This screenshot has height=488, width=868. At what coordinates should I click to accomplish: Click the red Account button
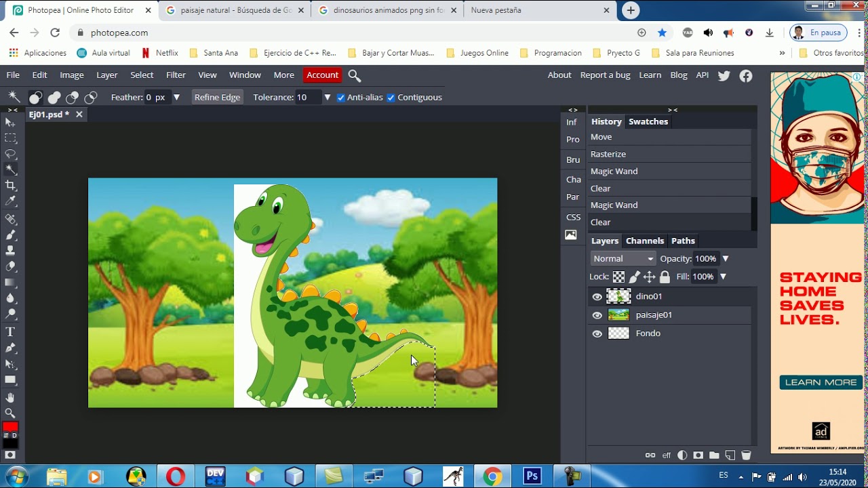pos(322,75)
